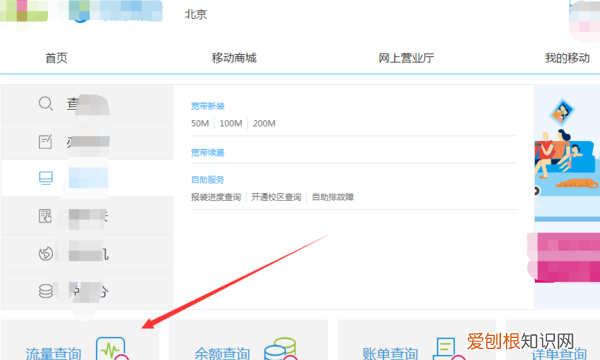Open 自助排故障

[333, 197]
